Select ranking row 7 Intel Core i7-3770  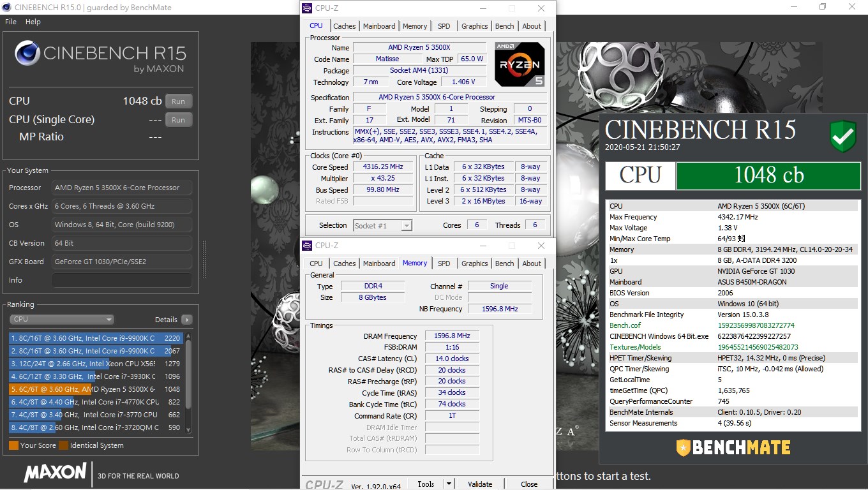click(x=96, y=415)
